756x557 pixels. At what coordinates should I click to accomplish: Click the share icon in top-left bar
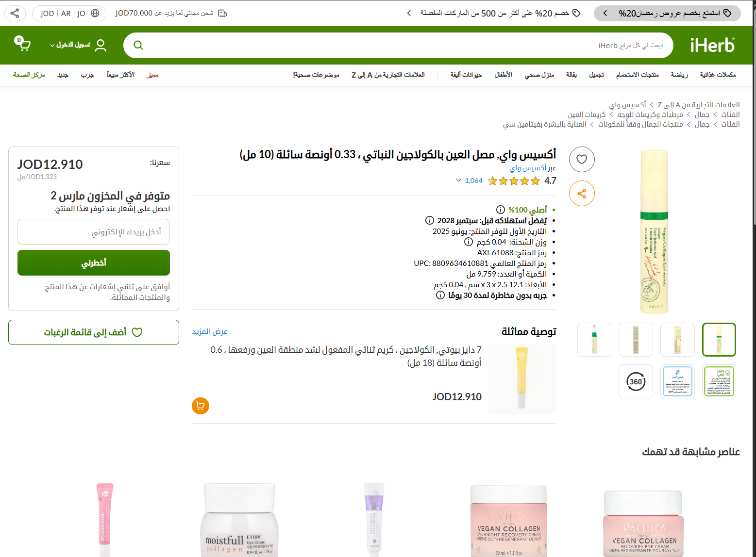point(15,13)
